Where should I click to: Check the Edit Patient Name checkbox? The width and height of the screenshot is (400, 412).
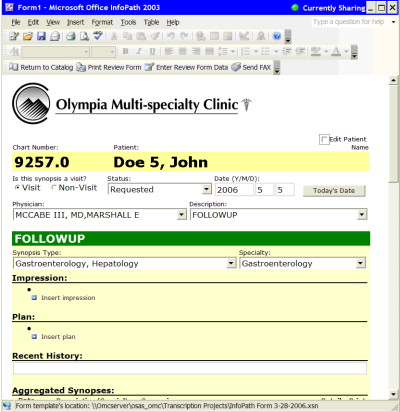click(323, 139)
